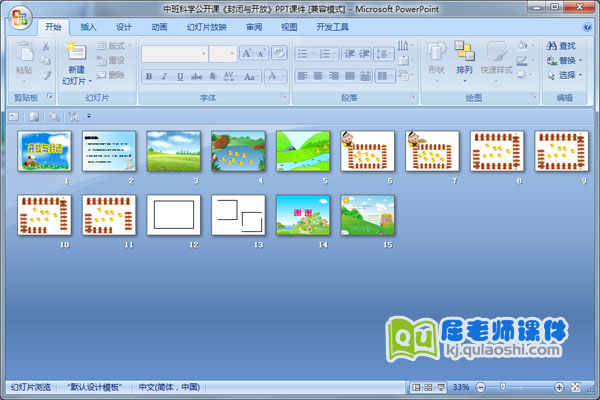The height and width of the screenshot is (400, 600).
Task: Click the Cut scissors icon
Action: pyautogui.click(x=46, y=46)
